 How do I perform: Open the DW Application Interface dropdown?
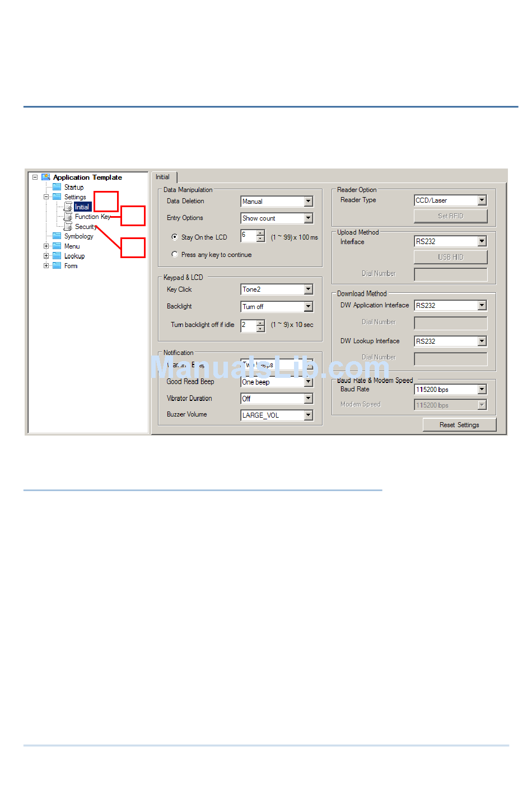pos(482,305)
